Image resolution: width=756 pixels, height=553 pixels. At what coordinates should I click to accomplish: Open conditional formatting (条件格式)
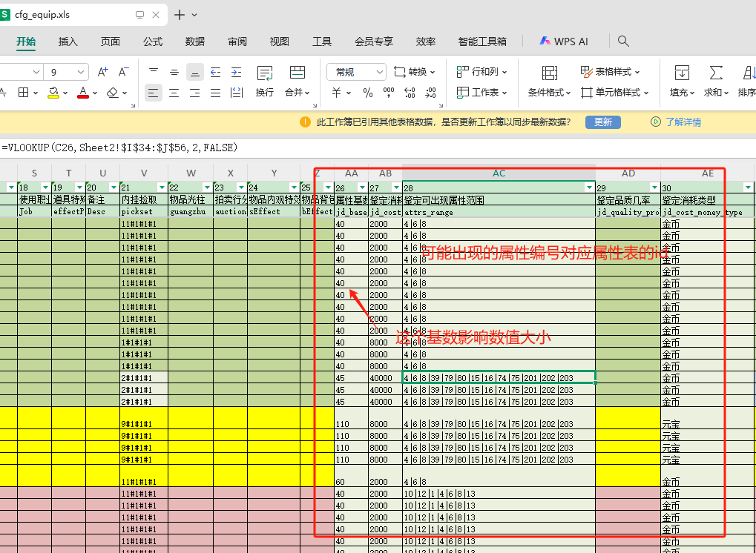pos(549,82)
